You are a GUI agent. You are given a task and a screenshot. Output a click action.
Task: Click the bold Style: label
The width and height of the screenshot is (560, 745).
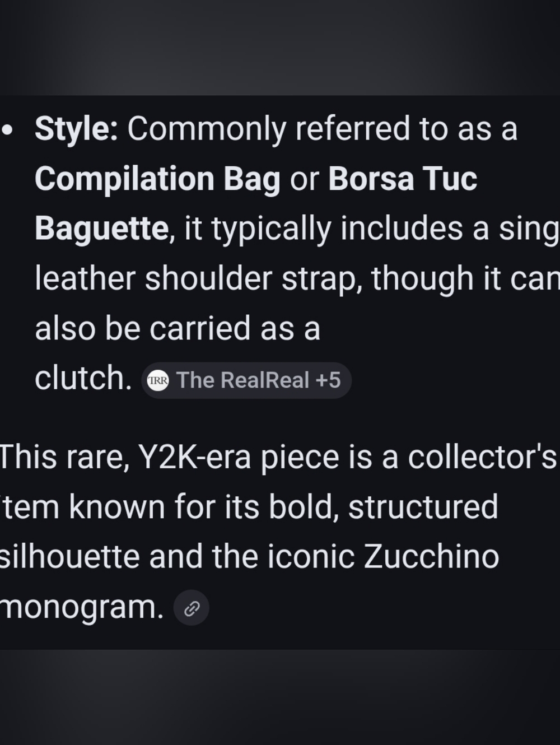point(76,129)
